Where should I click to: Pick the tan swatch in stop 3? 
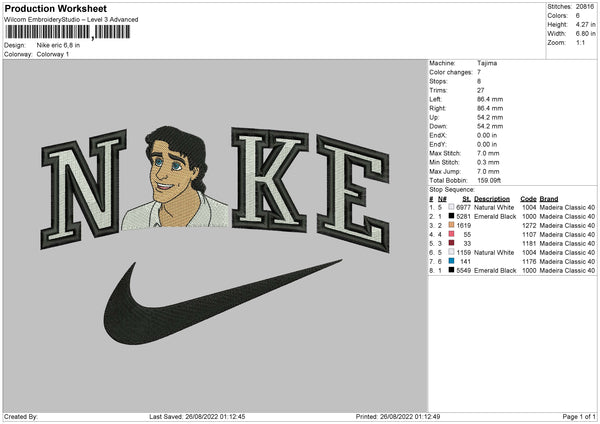[451, 225]
